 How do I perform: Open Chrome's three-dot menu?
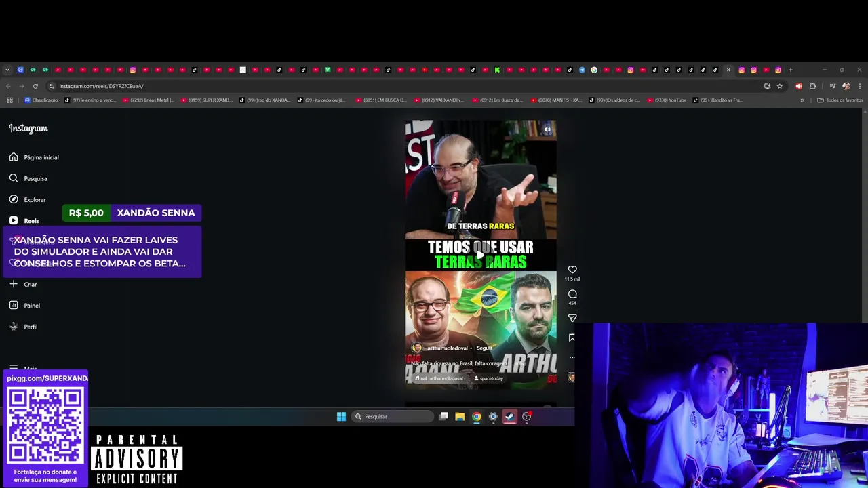[x=859, y=86]
